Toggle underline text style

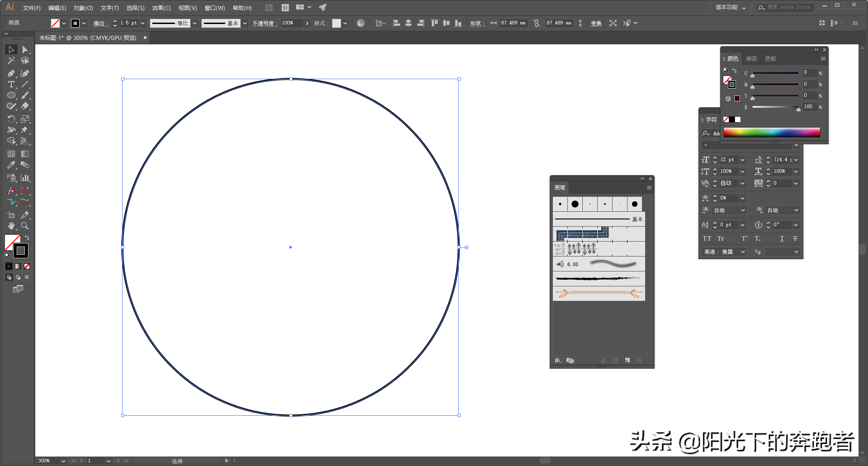[782, 238]
